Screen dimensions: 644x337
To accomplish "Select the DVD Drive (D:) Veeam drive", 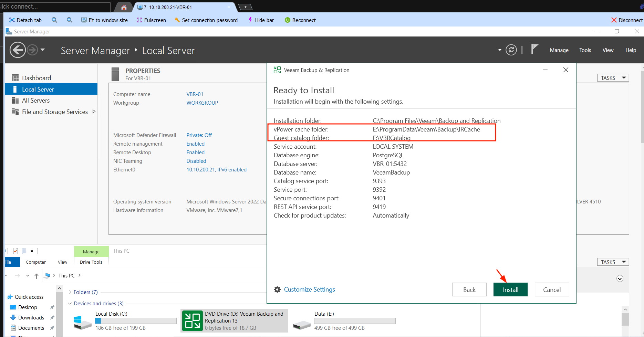I will pyautogui.click(x=235, y=321).
